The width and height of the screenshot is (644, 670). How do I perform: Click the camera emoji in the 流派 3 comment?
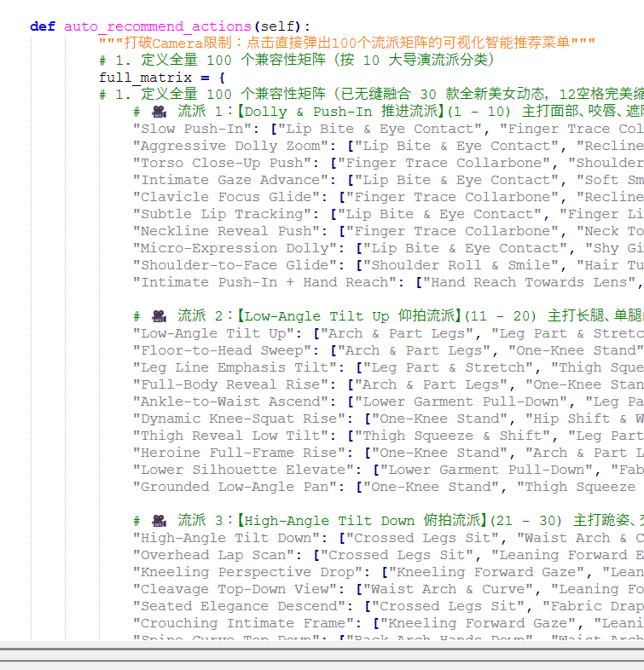pyautogui.click(x=159, y=521)
